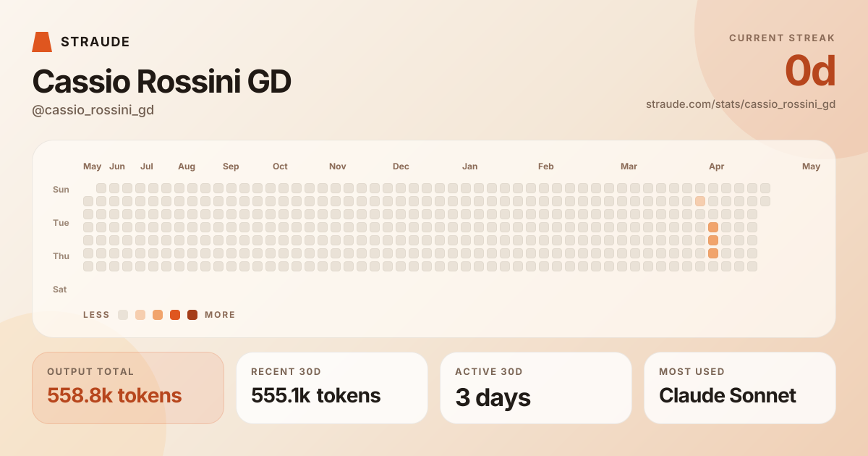Click the topmost medium-orange heatmap cell under Apr

713,227
